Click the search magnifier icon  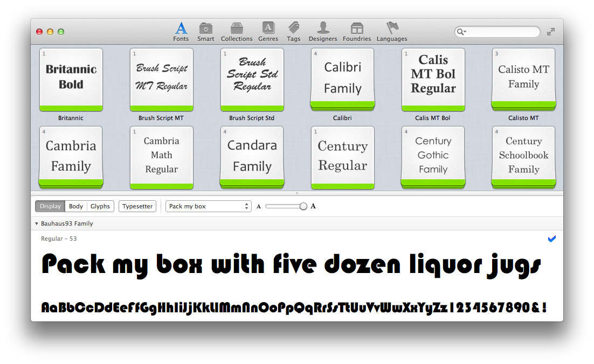click(461, 32)
